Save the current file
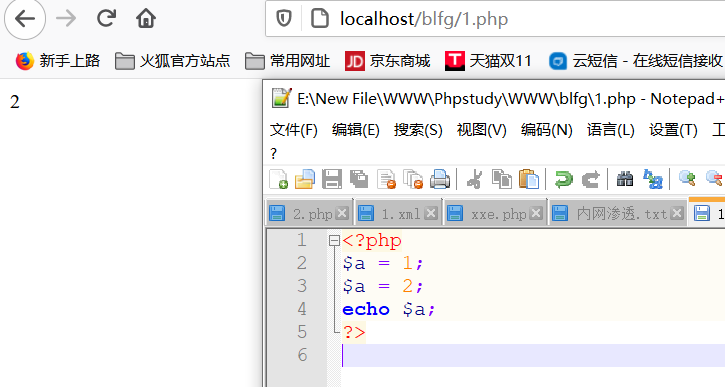The height and width of the screenshot is (387, 725). tap(332, 179)
